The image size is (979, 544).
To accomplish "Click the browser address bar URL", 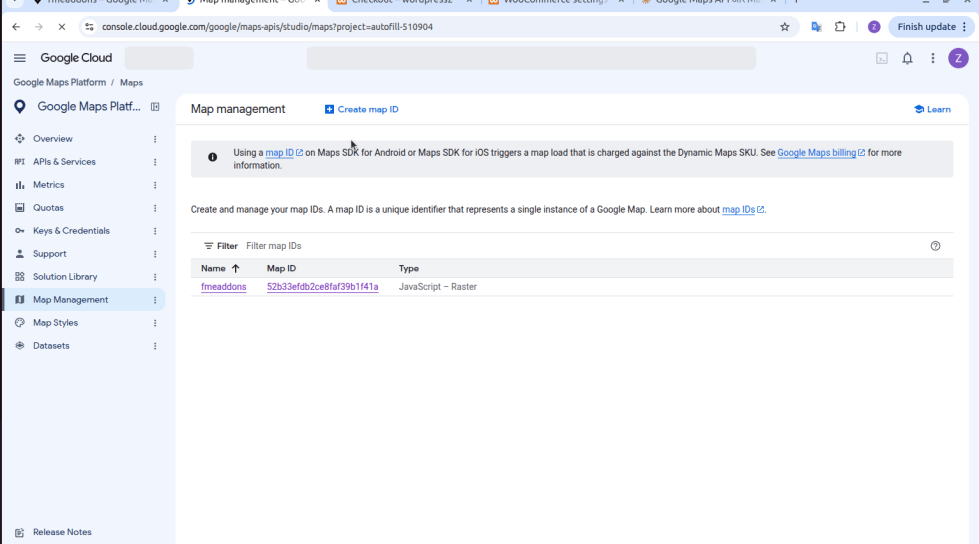I will (x=267, y=27).
